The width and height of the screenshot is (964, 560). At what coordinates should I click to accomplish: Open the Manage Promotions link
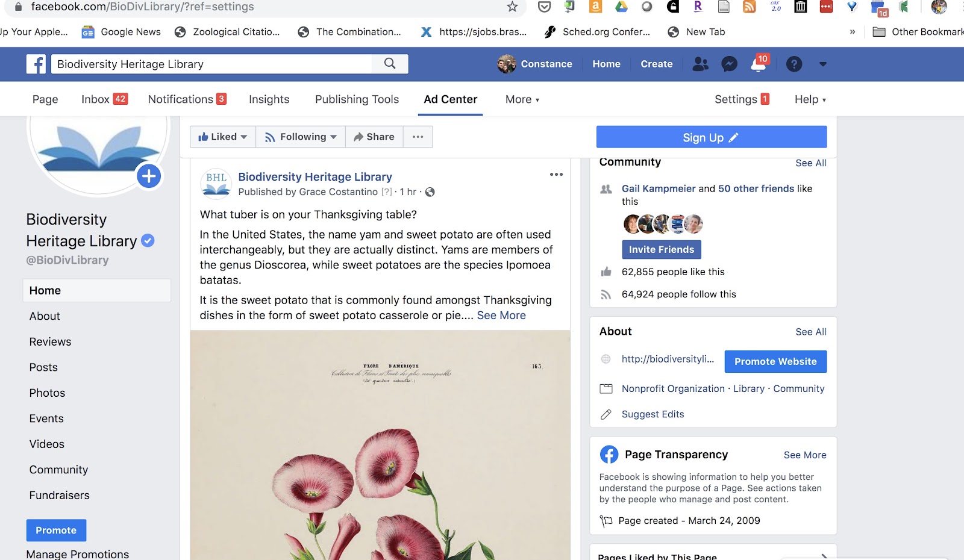[x=77, y=554]
